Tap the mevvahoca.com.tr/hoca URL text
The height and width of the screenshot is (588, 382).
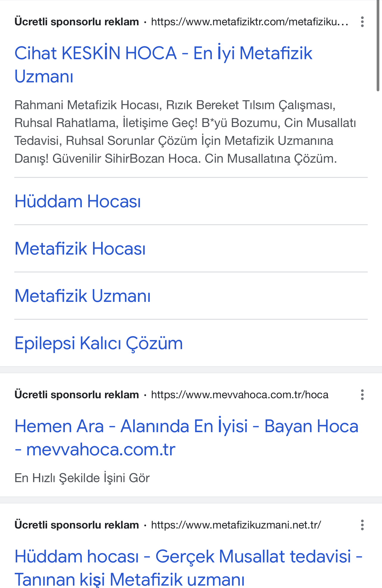240,395
